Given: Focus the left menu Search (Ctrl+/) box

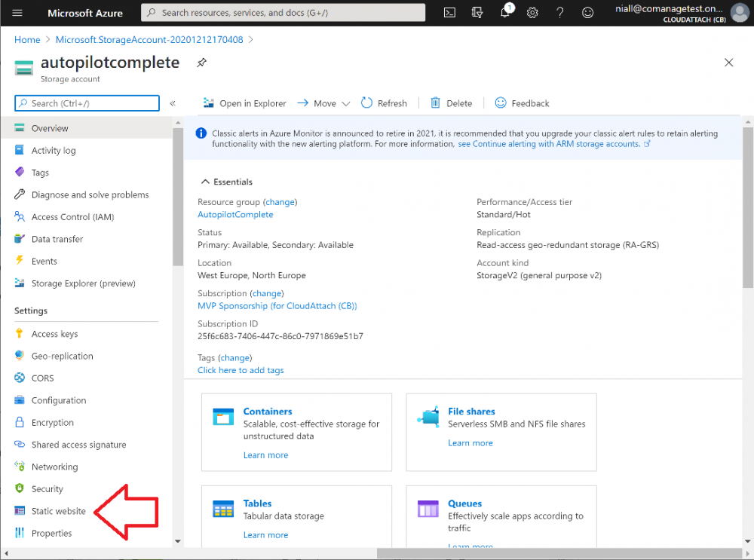Looking at the screenshot, I should [x=87, y=103].
